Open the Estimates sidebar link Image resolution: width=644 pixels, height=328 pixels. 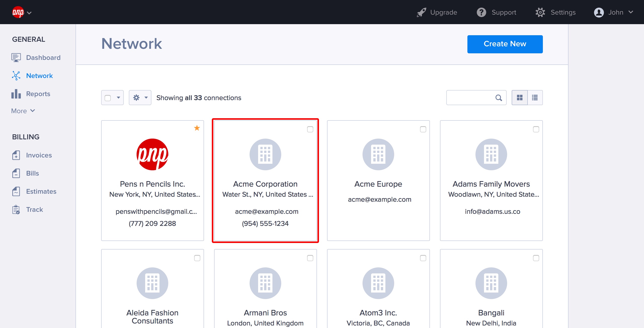point(41,191)
